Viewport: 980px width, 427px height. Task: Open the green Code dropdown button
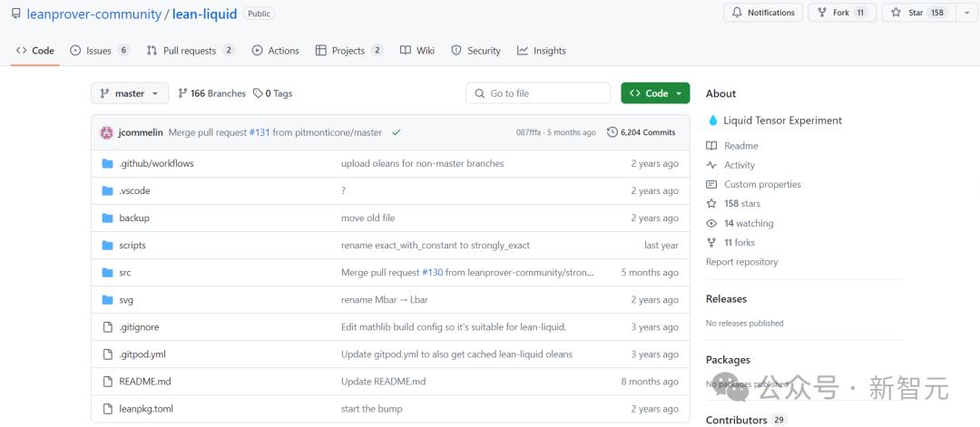click(655, 93)
